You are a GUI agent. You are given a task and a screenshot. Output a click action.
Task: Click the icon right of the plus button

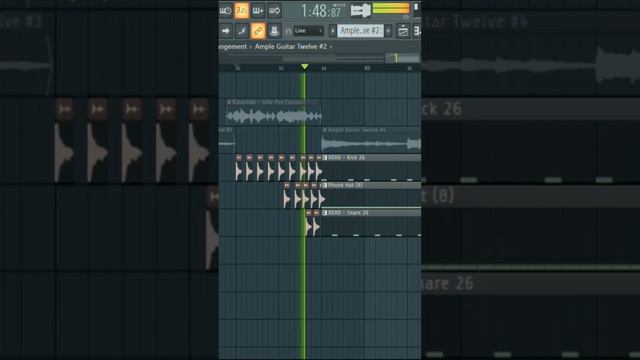[x=403, y=31]
